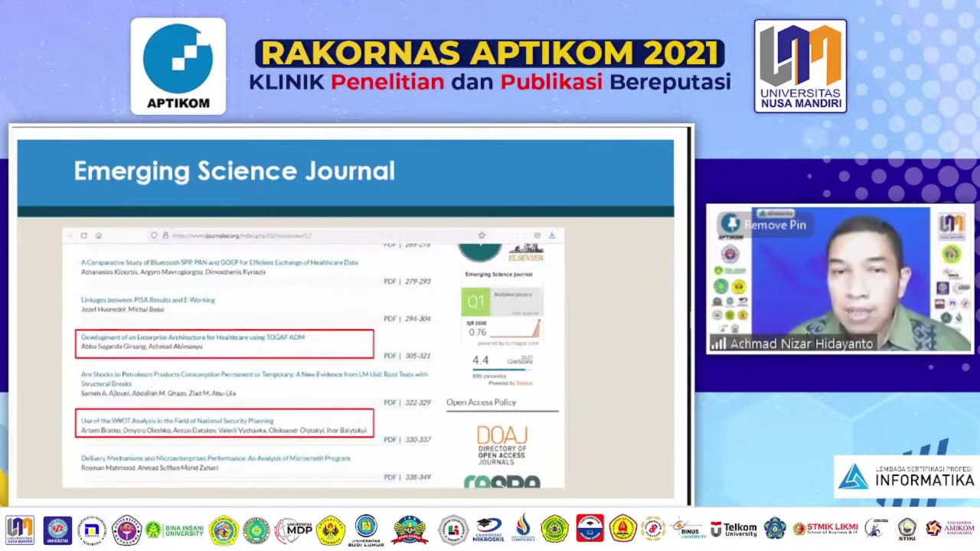This screenshot has height=551, width=980.
Task: Click the Universitas Nusa Mandiri header logo
Action: pos(800,67)
